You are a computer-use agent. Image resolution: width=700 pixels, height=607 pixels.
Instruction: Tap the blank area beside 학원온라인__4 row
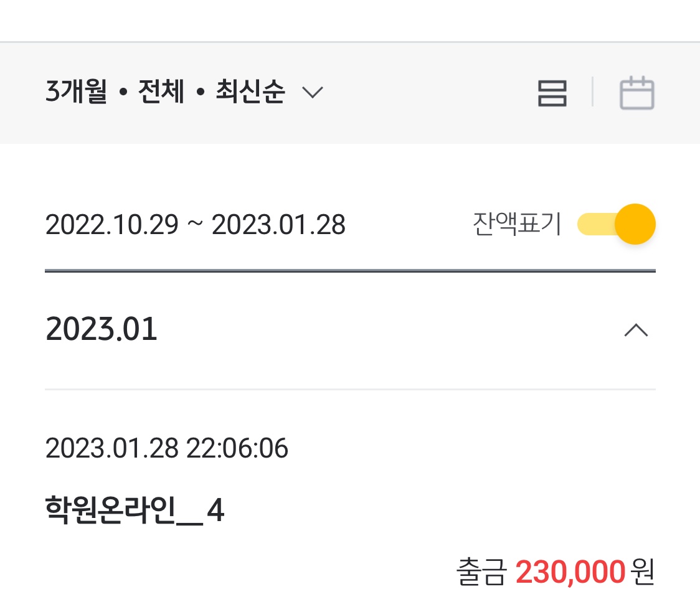pyautogui.click(x=436, y=513)
